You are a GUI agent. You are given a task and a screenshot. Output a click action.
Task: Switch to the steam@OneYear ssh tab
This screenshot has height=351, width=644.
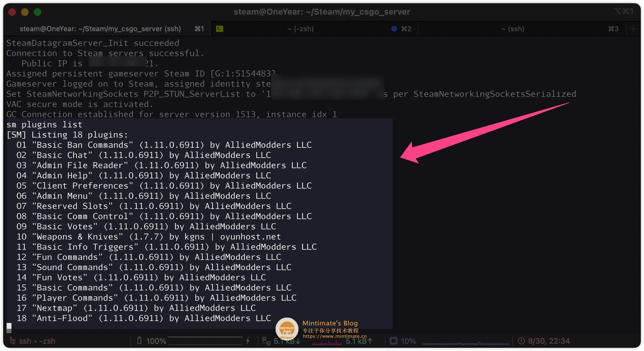click(x=100, y=29)
